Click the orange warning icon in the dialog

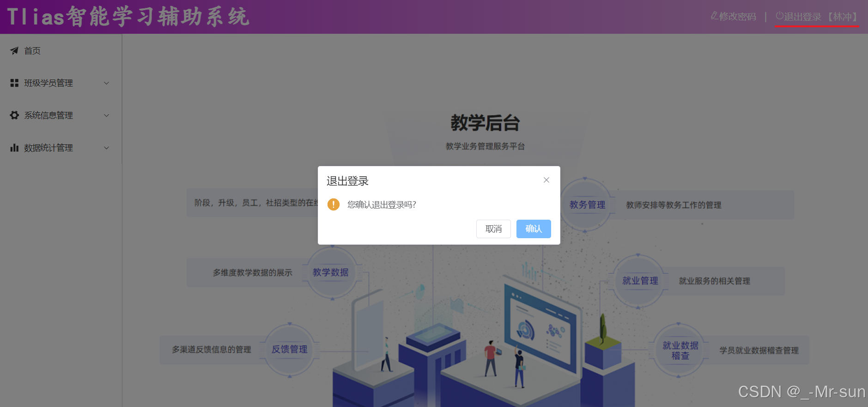coord(334,204)
